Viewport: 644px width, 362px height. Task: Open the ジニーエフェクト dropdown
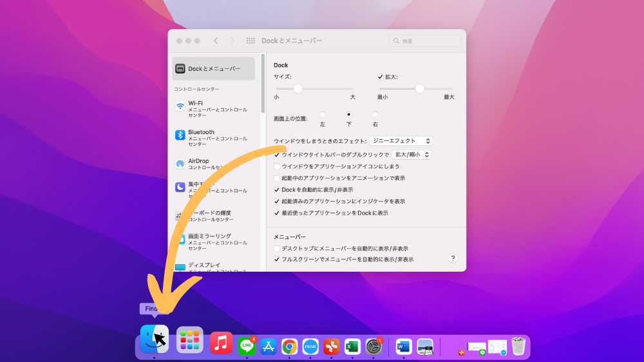click(401, 141)
